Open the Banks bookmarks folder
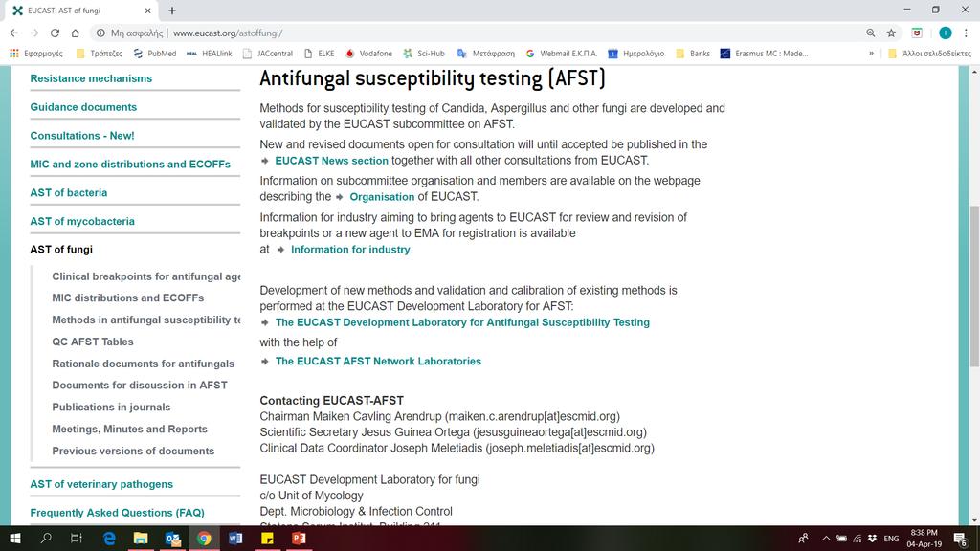Screen dimensions: 980x551 (x=693, y=54)
